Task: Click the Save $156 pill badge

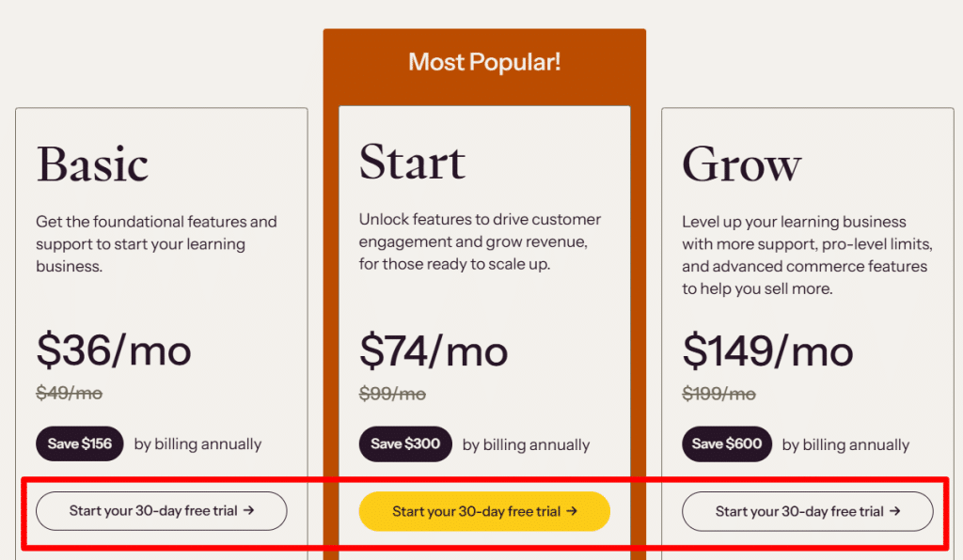Action: click(79, 443)
